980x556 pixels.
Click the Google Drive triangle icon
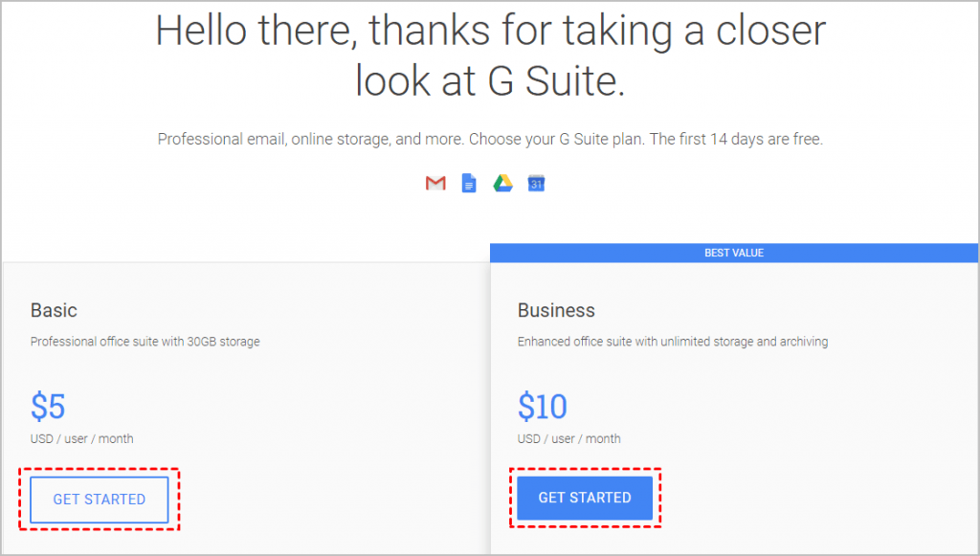(x=502, y=183)
